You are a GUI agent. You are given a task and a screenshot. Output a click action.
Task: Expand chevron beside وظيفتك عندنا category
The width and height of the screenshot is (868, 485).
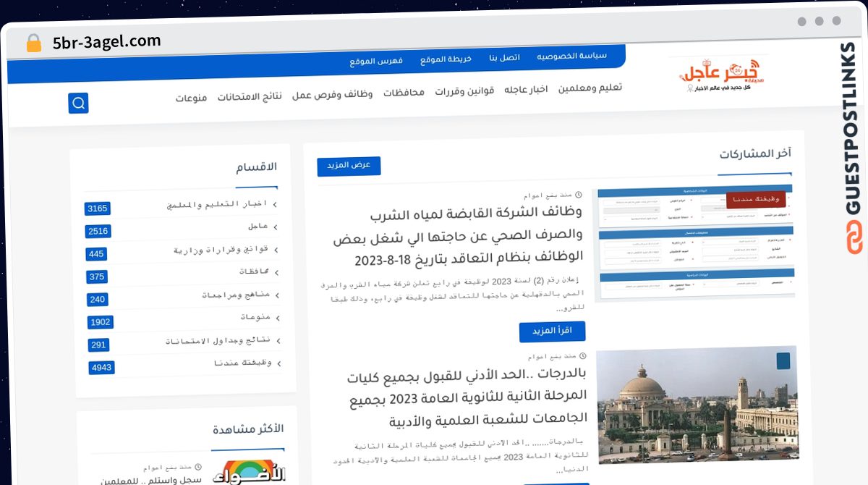(279, 363)
